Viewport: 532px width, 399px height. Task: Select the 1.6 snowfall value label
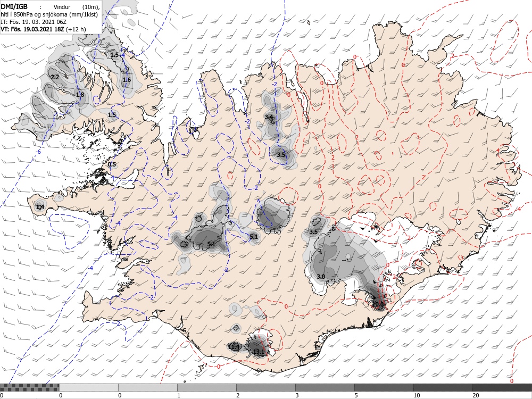(127, 80)
